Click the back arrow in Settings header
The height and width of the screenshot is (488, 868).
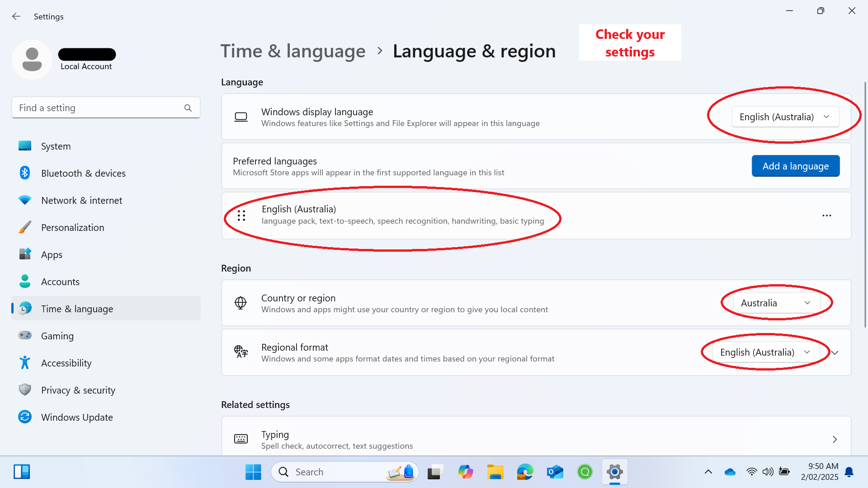tap(16, 17)
